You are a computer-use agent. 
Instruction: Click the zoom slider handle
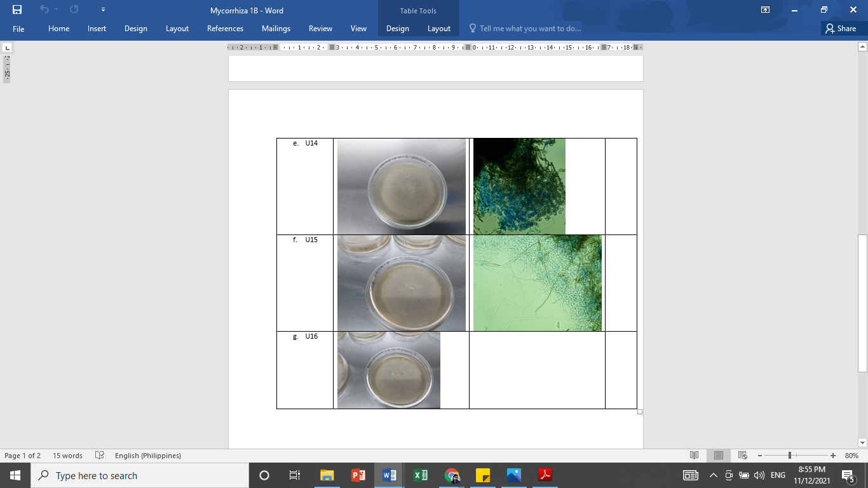pos(790,456)
